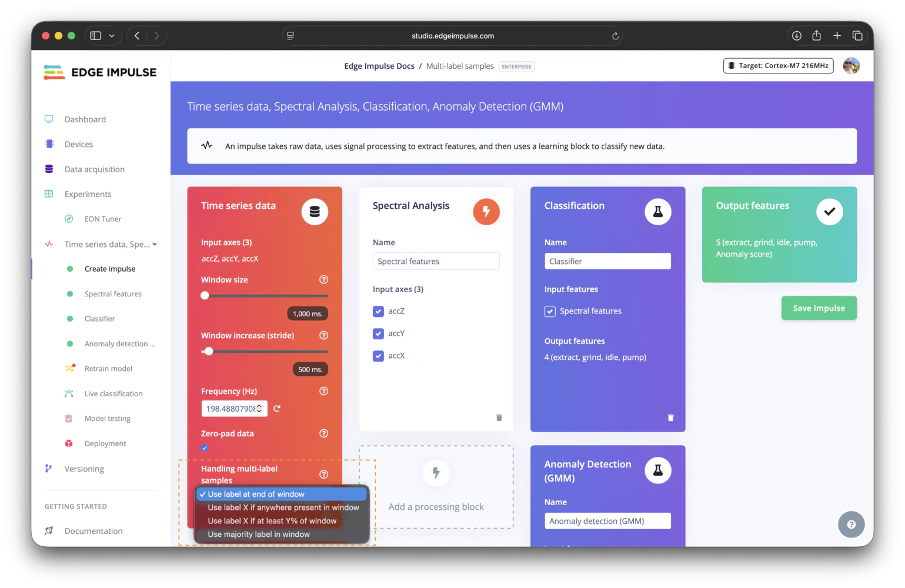The image size is (905, 588).
Task: Click the Data acquisition database icon
Action: coord(49,169)
